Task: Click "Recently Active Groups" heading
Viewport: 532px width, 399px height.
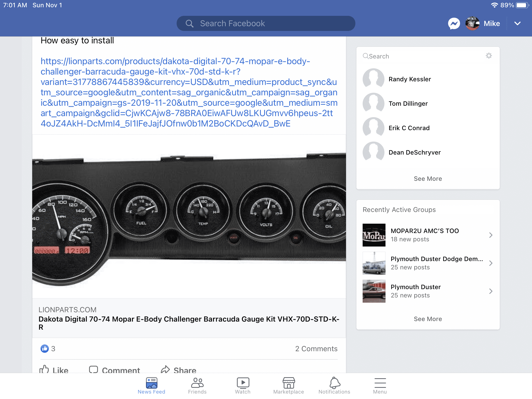Action: 399,210
